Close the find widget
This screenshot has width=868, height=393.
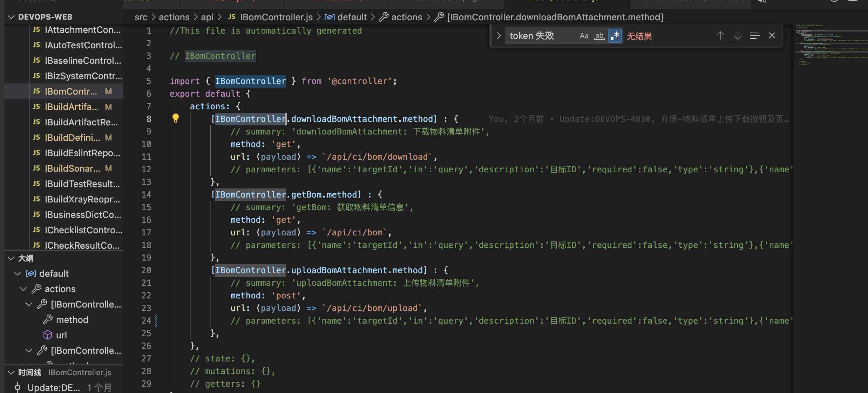coord(772,36)
